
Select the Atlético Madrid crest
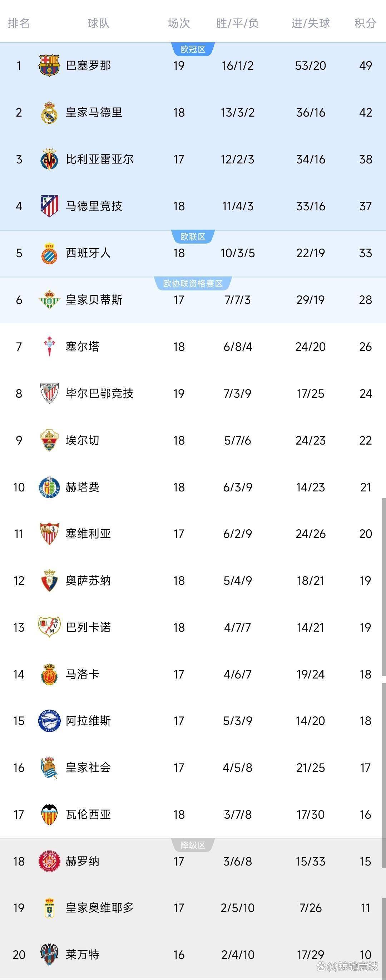[49, 206]
